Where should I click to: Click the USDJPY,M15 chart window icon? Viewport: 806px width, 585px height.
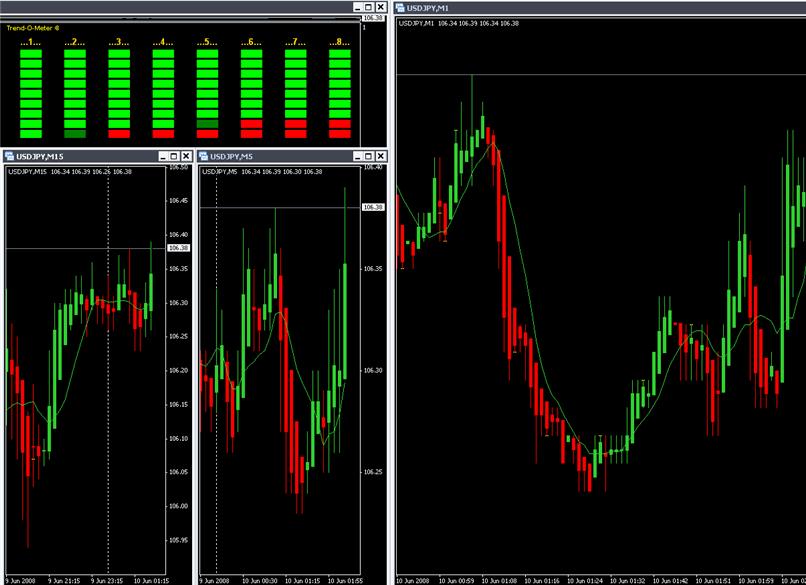(x=9, y=156)
